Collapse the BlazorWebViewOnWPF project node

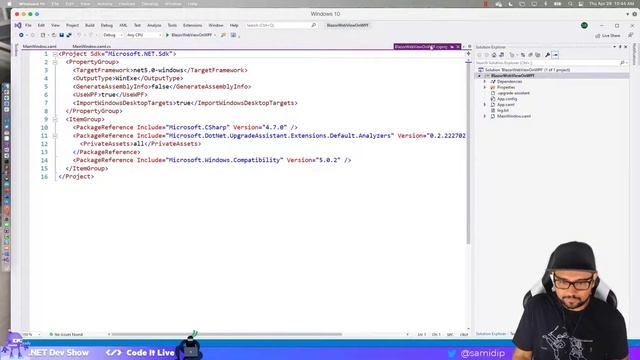pyautogui.click(x=480, y=76)
